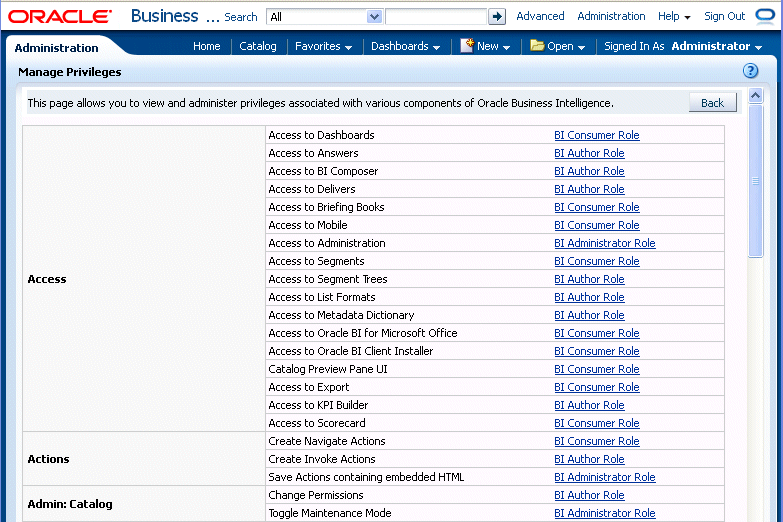Open role link for Access to Segments
Screen dimensions: 783x522
click(597, 261)
